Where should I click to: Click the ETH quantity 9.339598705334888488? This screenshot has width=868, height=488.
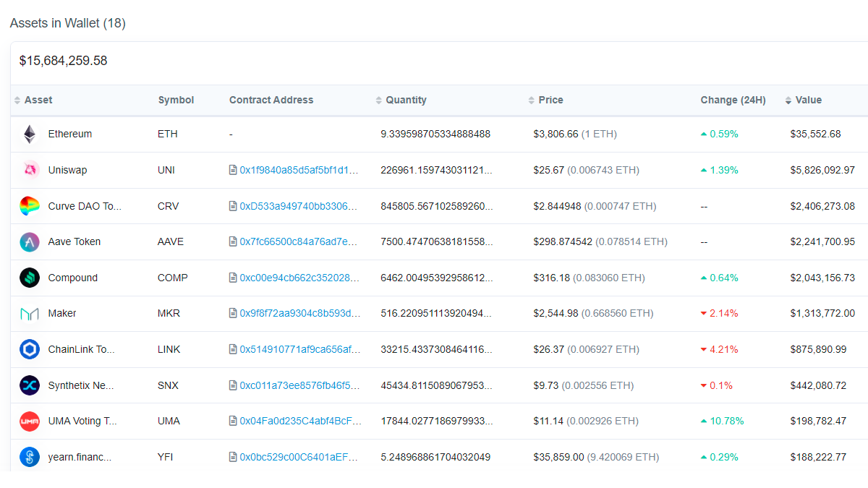click(x=435, y=134)
